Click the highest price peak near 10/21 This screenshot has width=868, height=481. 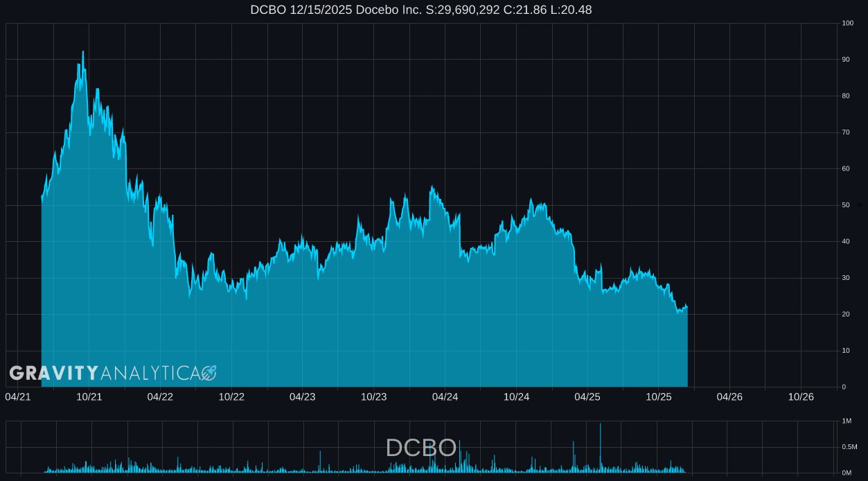pos(83,52)
